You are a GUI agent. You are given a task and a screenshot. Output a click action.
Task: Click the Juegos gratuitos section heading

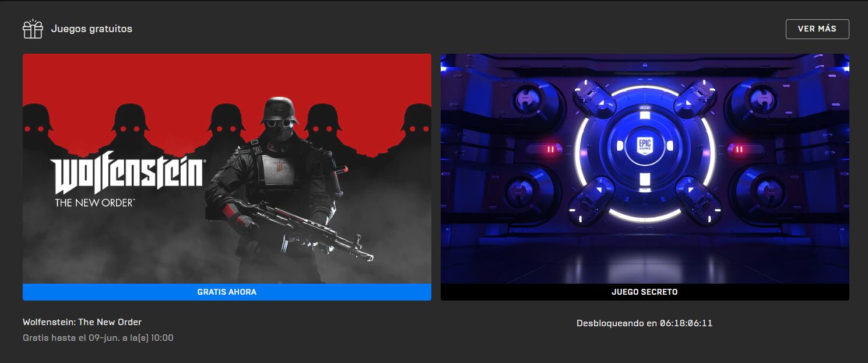(92, 28)
